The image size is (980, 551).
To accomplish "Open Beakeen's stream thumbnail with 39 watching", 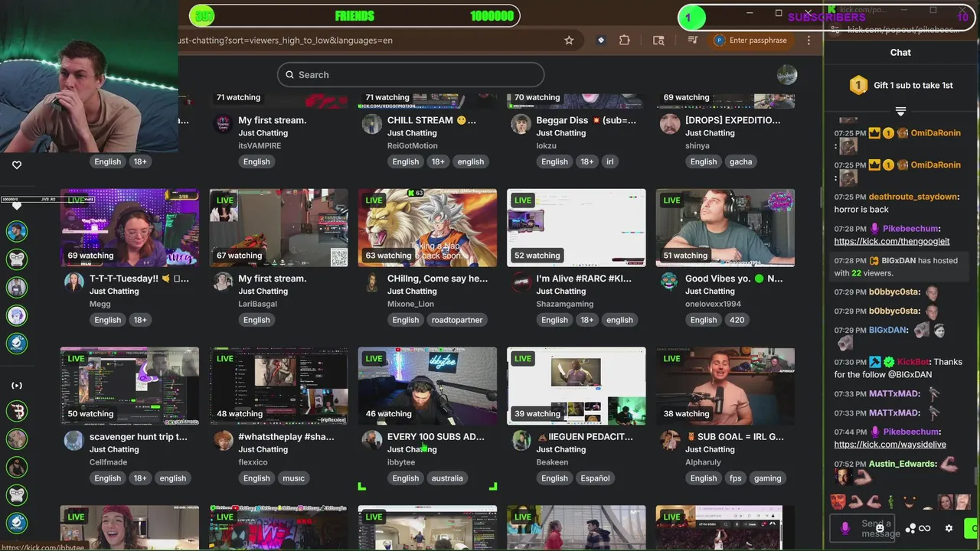I will click(577, 386).
